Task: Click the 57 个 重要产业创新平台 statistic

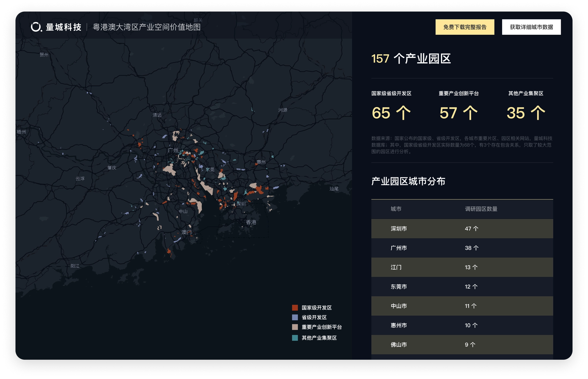Action: [x=458, y=113]
